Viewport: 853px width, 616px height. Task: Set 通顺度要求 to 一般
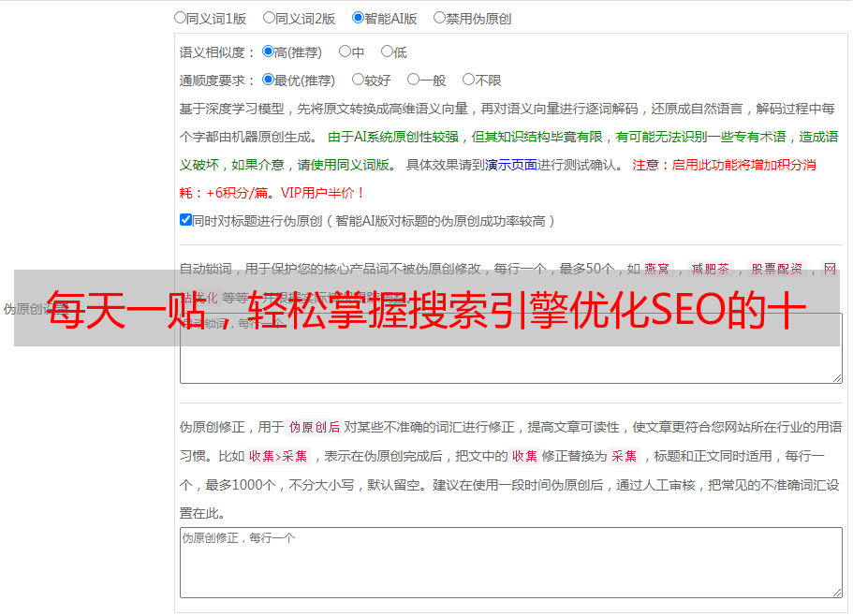click(x=413, y=80)
